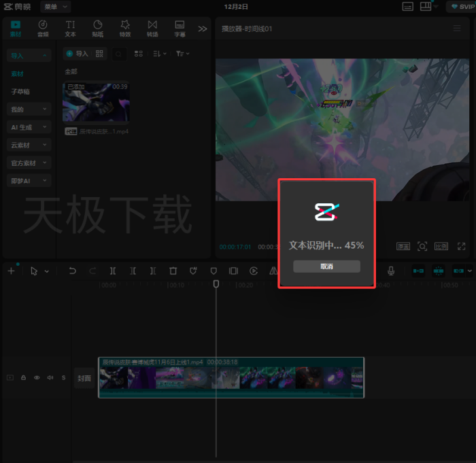
Task: Open the 音频 (Audio) panel icon
Action: coord(43,28)
